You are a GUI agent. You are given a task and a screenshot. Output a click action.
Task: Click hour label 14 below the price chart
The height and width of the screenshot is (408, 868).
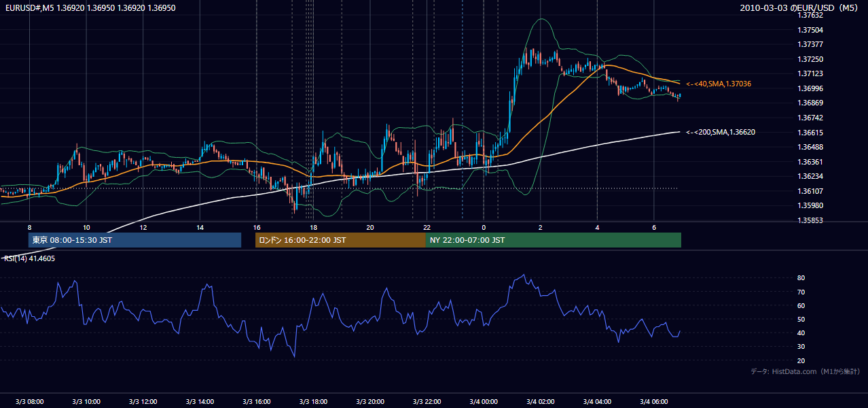coord(200,227)
